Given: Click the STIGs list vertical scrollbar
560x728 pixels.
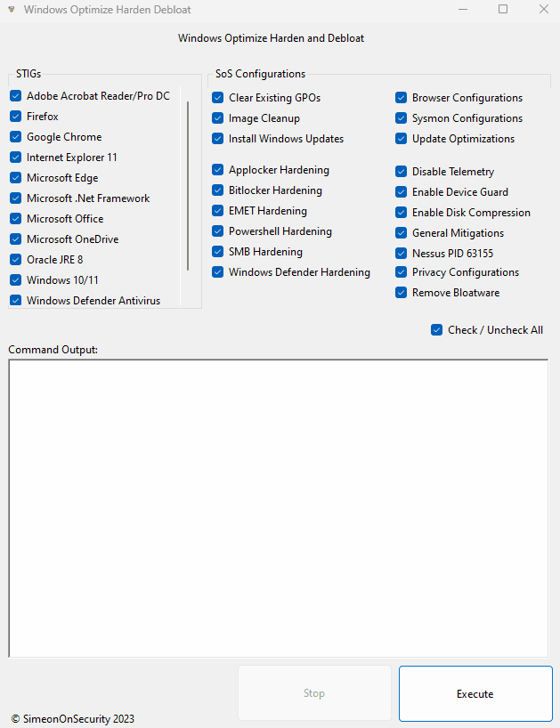Looking at the screenshot, I should [x=188, y=186].
